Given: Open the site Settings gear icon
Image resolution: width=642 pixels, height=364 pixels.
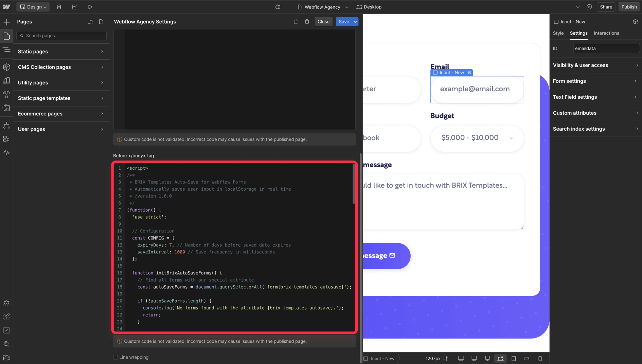Looking at the screenshot, I should point(6,303).
